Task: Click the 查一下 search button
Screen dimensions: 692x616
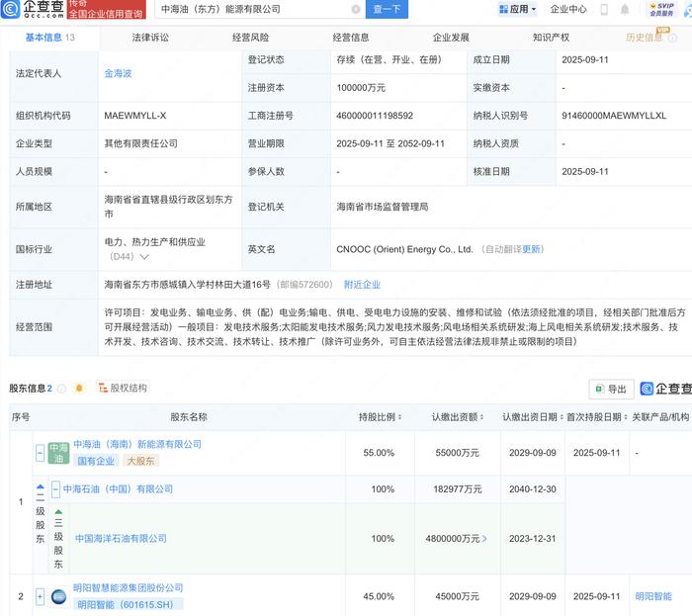Action: click(x=388, y=10)
